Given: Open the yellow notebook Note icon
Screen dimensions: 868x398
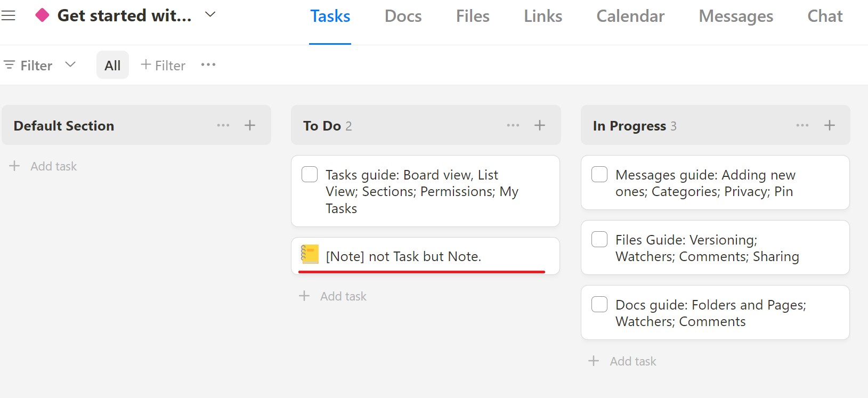Looking at the screenshot, I should pos(310,255).
